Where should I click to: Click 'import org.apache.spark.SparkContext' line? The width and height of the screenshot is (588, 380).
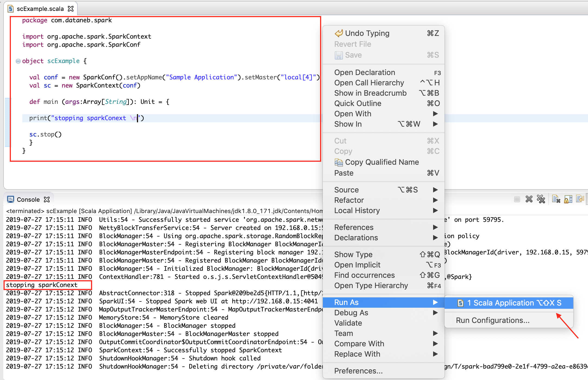(x=87, y=36)
